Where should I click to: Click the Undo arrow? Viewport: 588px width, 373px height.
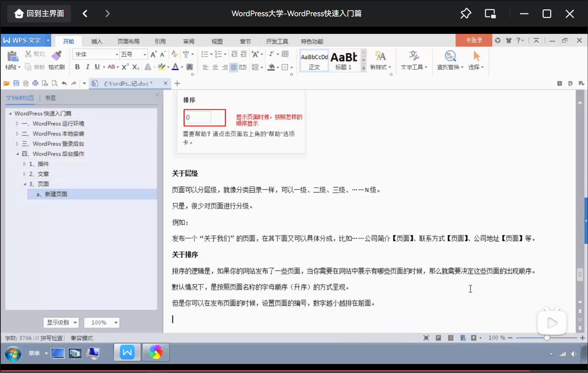pyautogui.click(x=64, y=83)
